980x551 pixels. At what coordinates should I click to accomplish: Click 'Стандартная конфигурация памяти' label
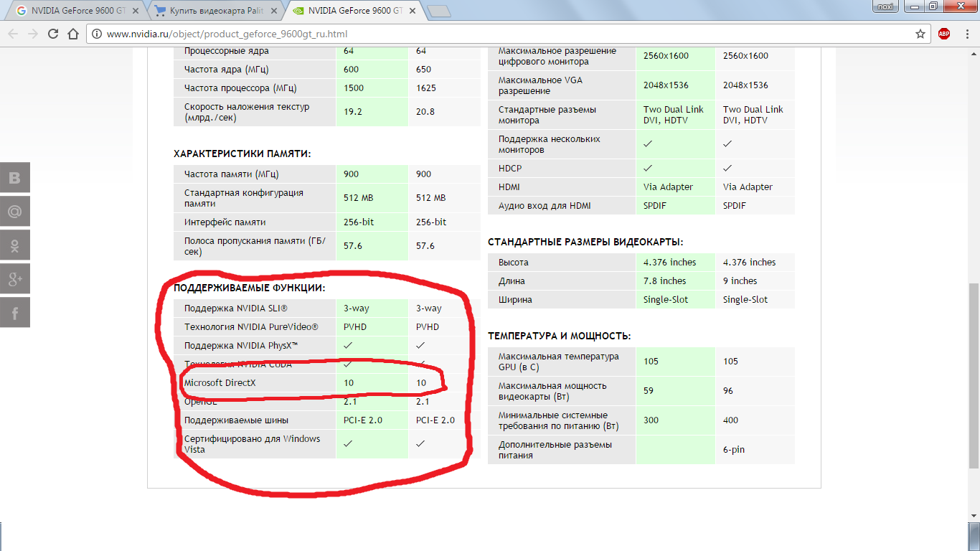(x=244, y=198)
